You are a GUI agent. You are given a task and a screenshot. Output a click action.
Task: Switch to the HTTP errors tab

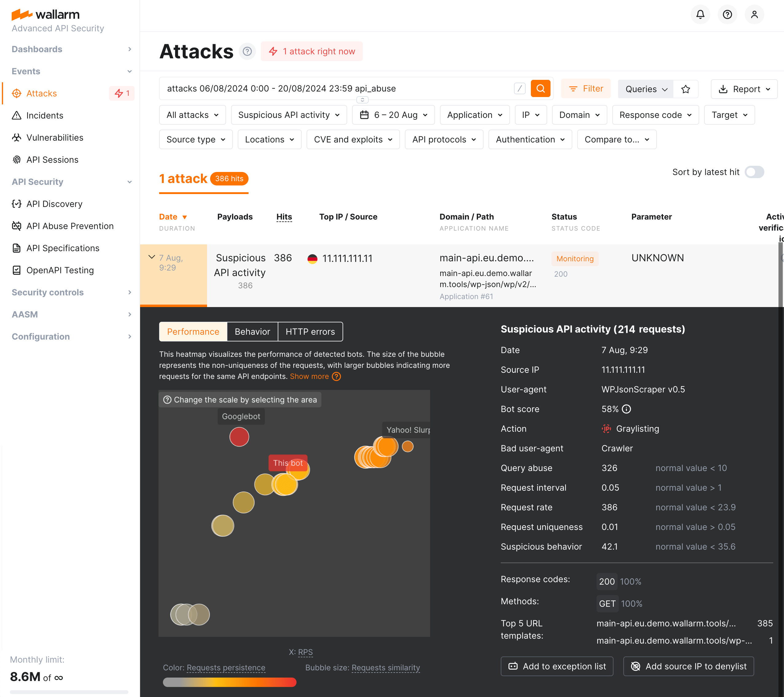click(x=310, y=332)
